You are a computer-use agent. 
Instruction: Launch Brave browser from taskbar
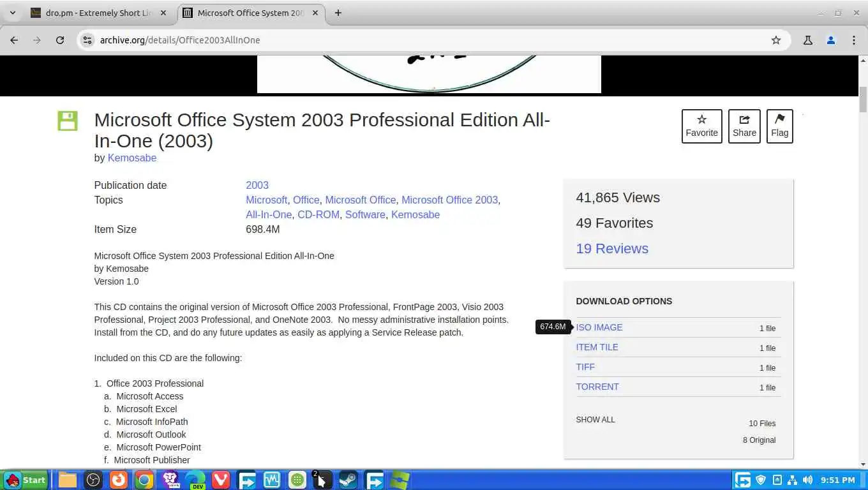[x=170, y=480]
